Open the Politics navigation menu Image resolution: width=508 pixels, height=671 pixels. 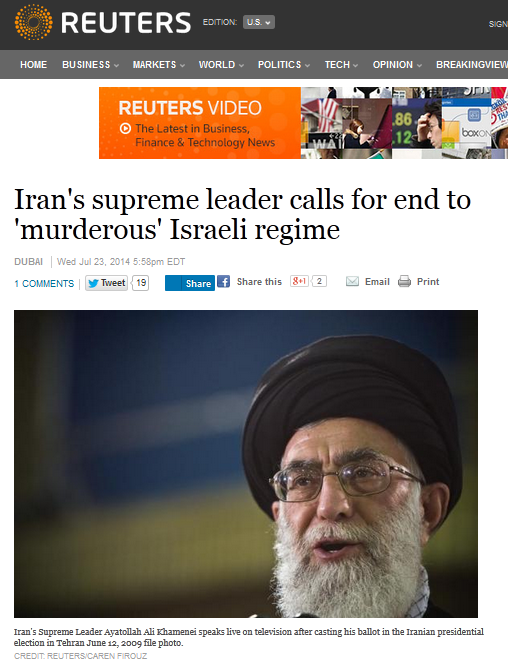click(284, 65)
